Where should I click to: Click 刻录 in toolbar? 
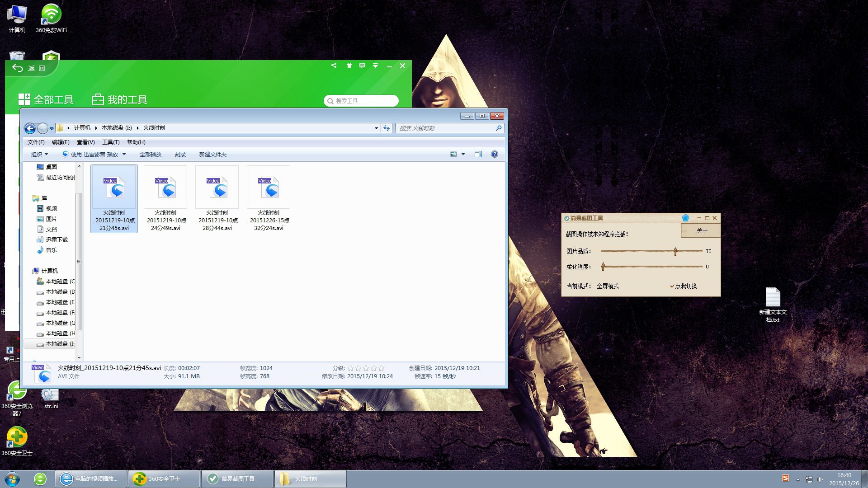coord(180,155)
